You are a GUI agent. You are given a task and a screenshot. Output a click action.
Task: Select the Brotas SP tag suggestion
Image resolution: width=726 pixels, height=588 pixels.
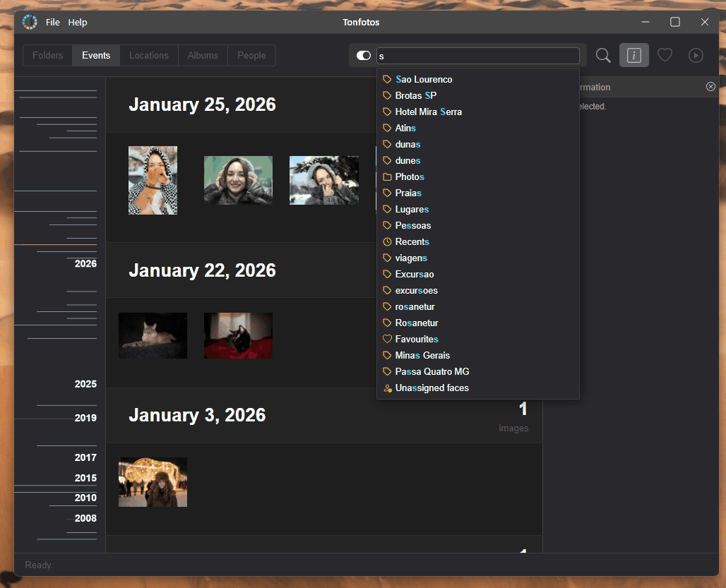click(x=478, y=96)
